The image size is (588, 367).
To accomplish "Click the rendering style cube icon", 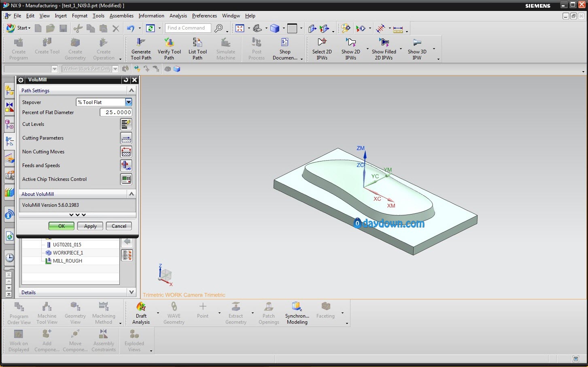I will click(x=275, y=28).
